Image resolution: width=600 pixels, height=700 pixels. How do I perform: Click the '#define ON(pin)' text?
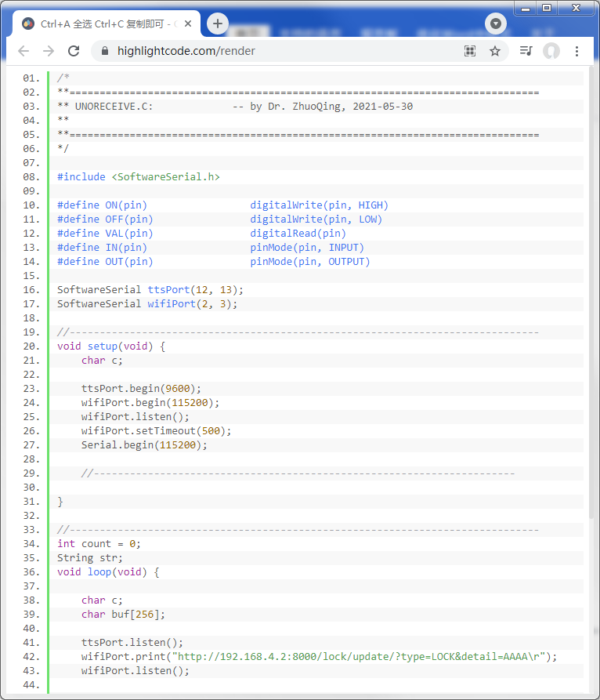coord(102,205)
